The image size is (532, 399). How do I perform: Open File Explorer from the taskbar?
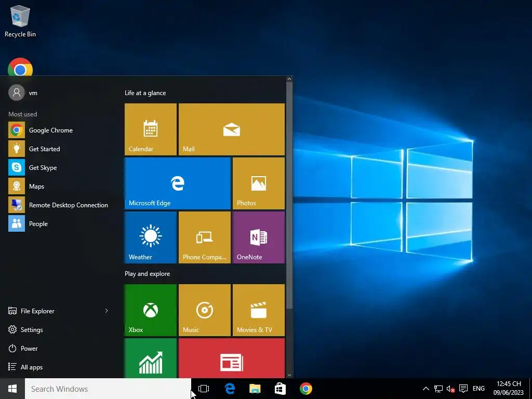coord(255,389)
